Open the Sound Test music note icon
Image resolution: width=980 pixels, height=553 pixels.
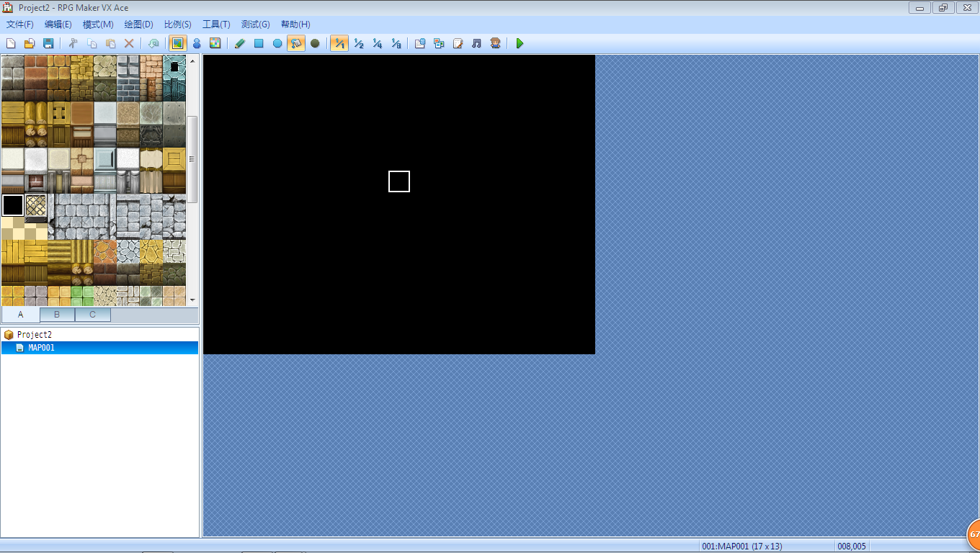(x=476, y=43)
